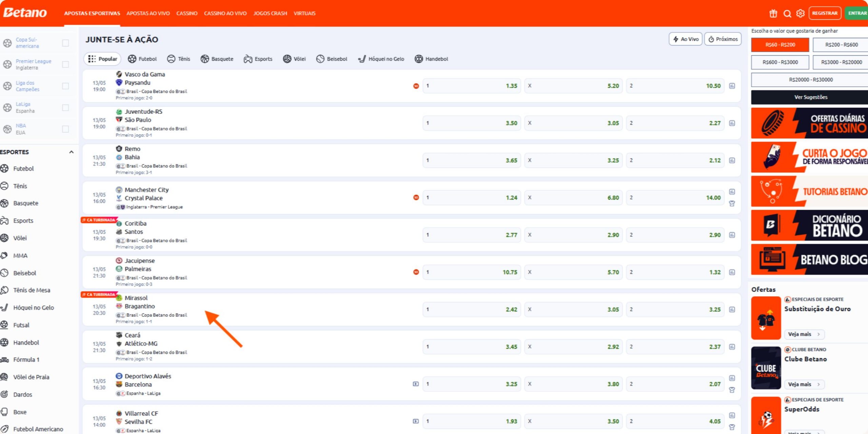Click live stream icon for Deportivo Alavés match
Image resolution: width=868 pixels, height=434 pixels.
click(416, 384)
